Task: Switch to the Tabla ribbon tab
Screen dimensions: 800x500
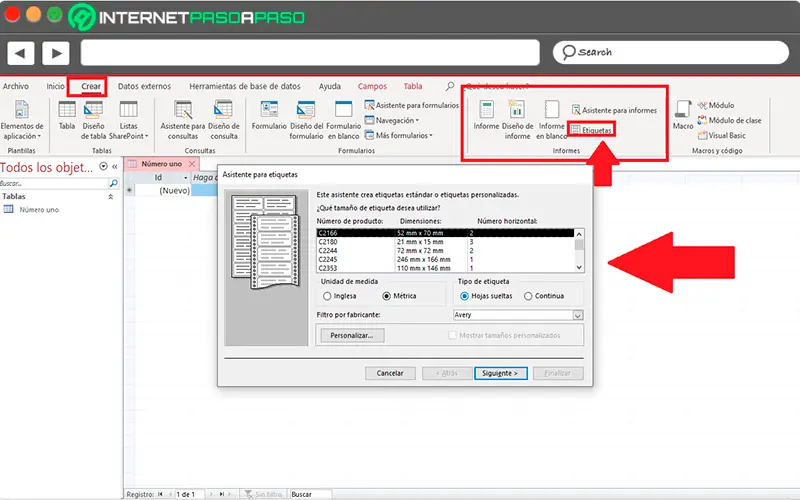Action: [x=413, y=86]
